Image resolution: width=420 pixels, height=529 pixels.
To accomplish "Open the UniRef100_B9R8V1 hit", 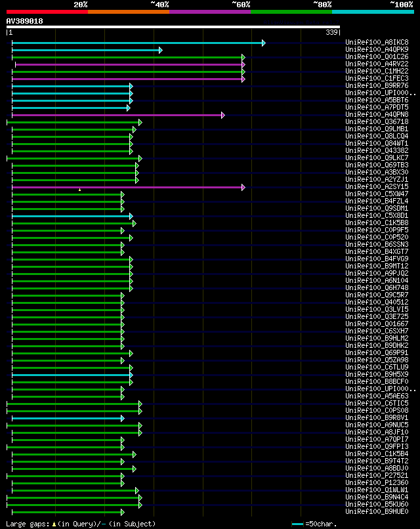I will click(x=377, y=417).
